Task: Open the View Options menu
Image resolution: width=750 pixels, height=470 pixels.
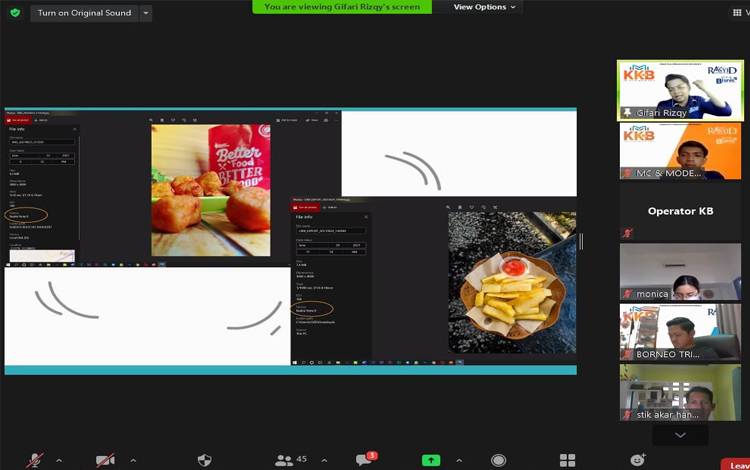Action: click(x=484, y=7)
